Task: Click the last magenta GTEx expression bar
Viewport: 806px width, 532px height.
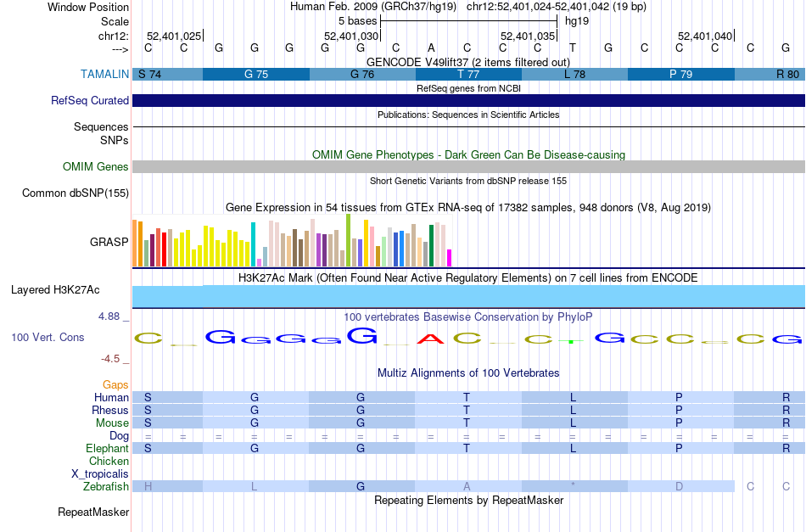Action: (x=450, y=258)
